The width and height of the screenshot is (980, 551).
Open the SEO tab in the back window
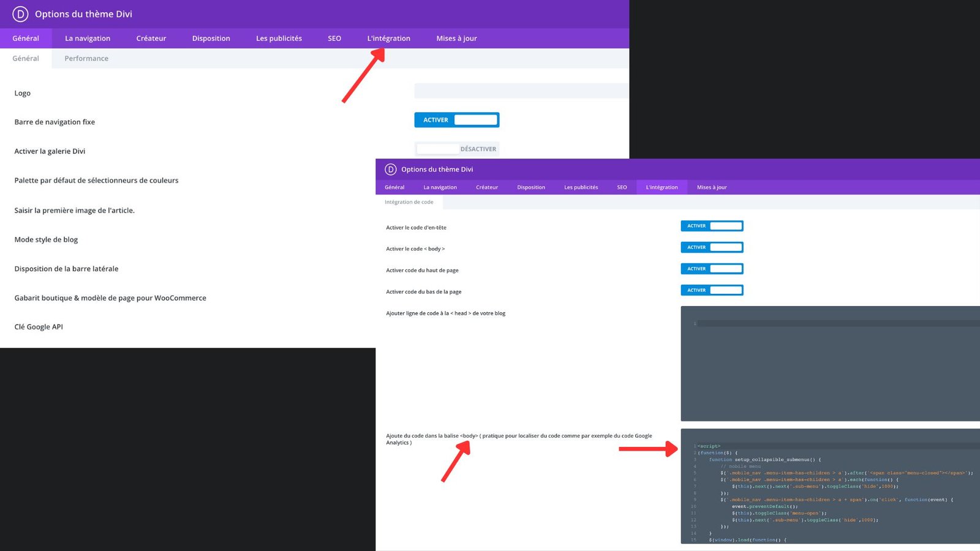(334, 39)
